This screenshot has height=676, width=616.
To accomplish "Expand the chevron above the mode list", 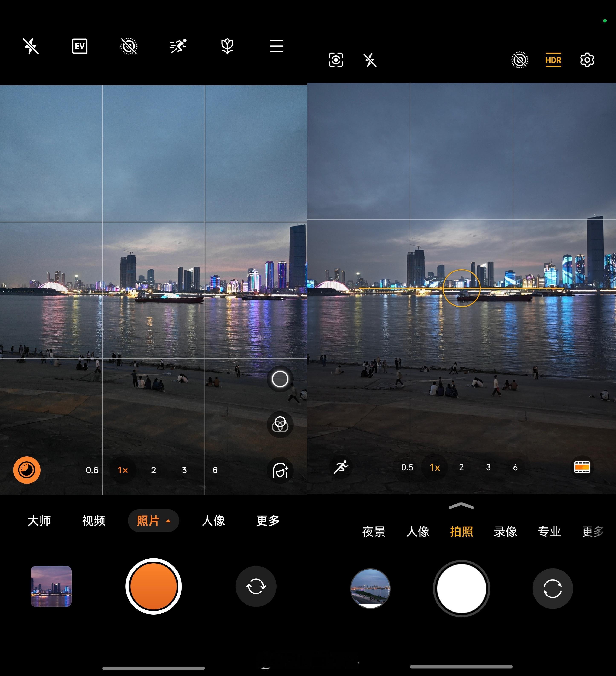I will pos(461,506).
